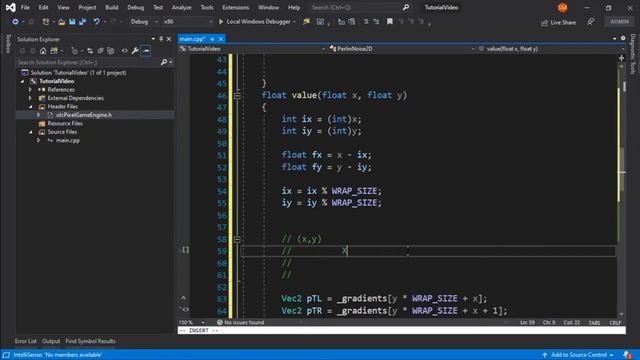Open the Debug menu
This screenshot has width=640, height=360.
click(x=136, y=7)
